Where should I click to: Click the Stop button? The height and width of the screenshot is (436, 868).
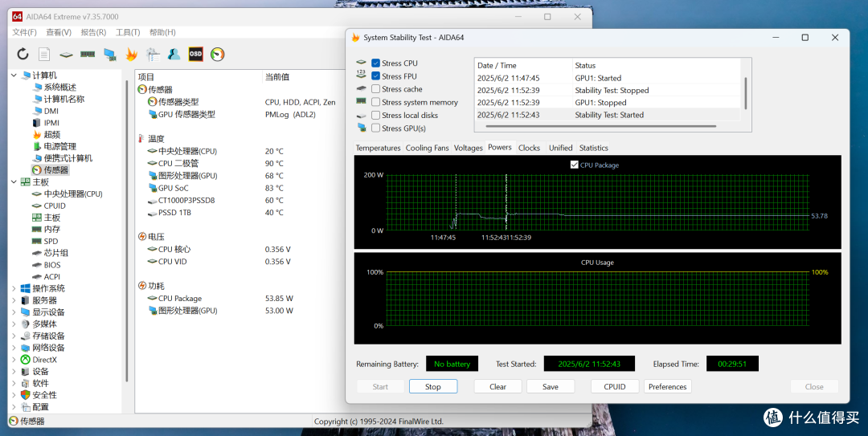click(x=433, y=387)
